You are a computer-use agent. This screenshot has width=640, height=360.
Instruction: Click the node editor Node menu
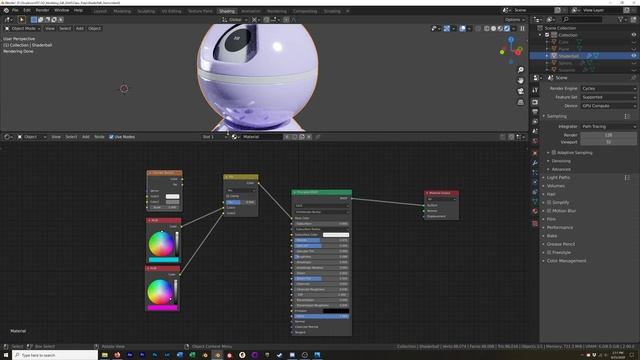pos(99,137)
